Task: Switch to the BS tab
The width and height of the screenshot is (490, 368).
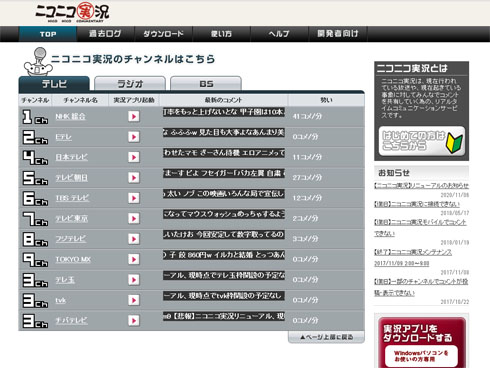Action: pos(206,84)
